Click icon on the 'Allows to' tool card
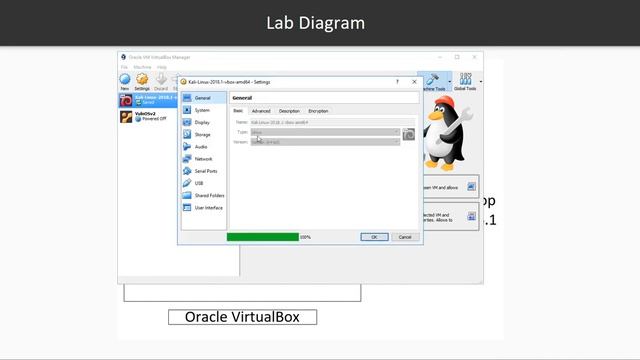 (471, 216)
